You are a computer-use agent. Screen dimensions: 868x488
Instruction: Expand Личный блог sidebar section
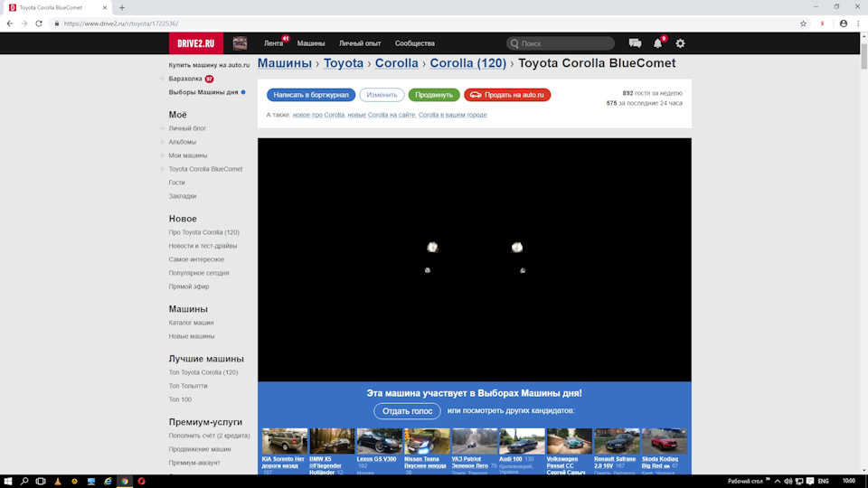(x=162, y=128)
